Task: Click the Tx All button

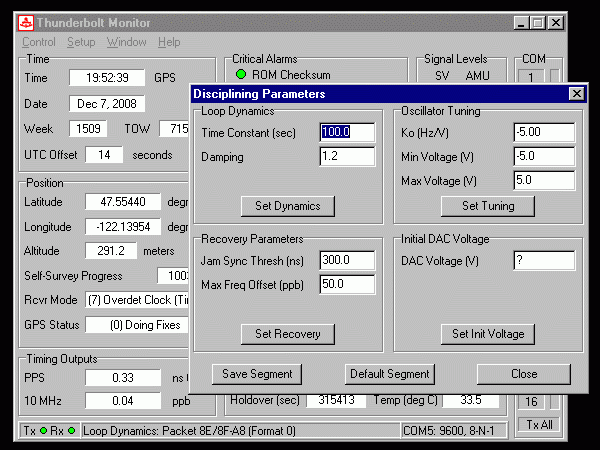Action: click(539, 425)
